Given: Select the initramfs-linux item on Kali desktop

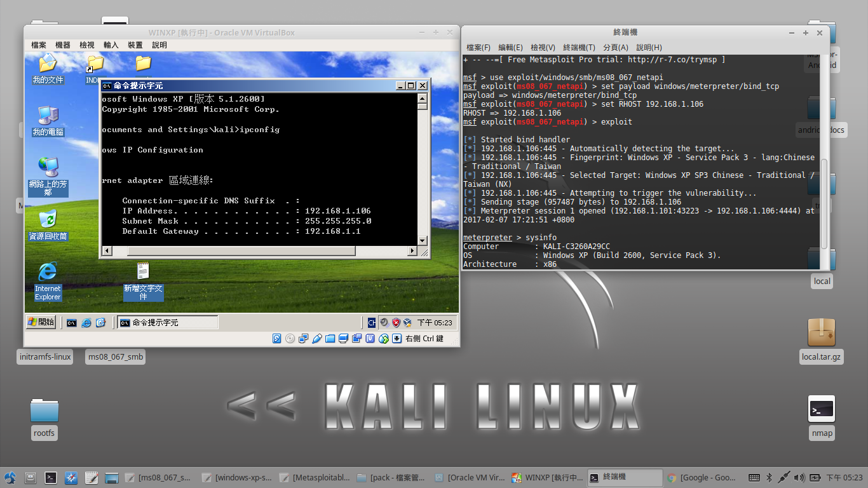Looking at the screenshot, I should pyautogui.click(x=45, y=356).
